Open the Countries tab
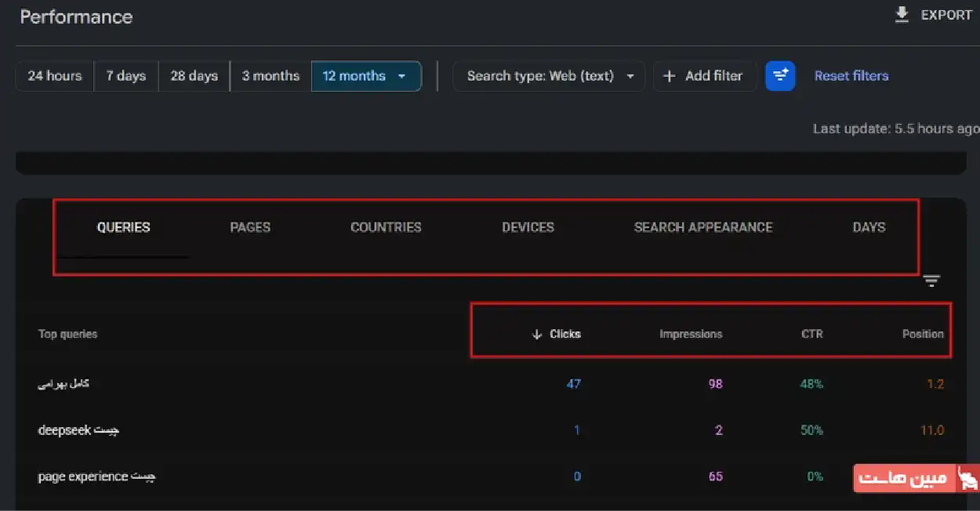980x511 pixels. 386,227
